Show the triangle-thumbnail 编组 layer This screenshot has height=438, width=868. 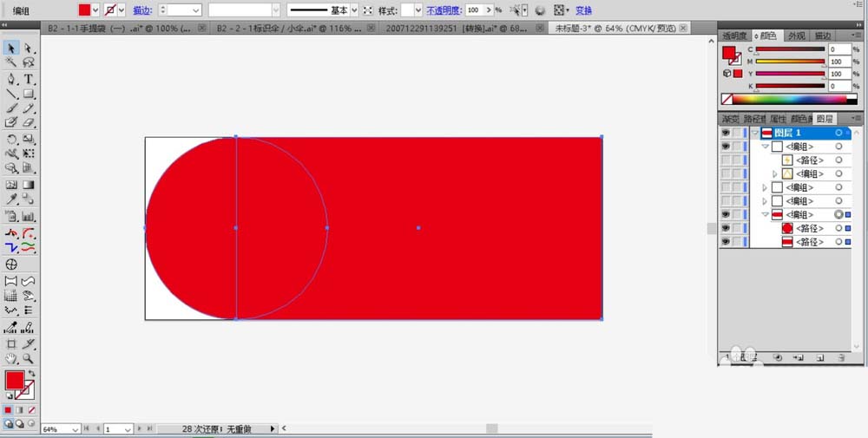coord(725,173)
